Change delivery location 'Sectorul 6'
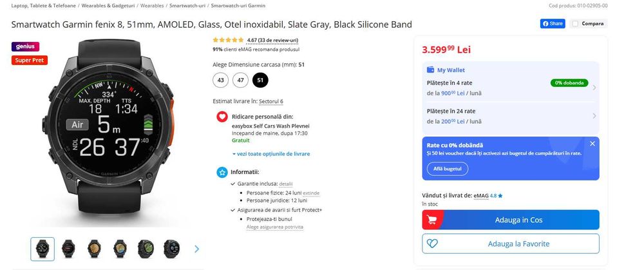 271,101
